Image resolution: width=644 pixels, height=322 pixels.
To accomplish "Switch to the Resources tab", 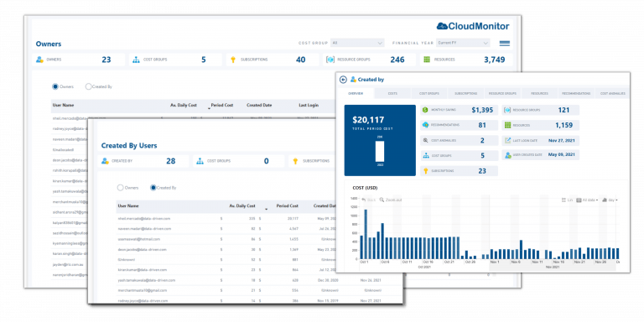I will (x=539, y=94).
